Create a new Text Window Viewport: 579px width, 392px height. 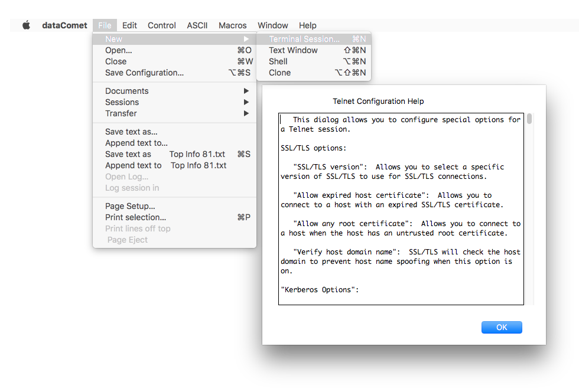coord(314,50)
